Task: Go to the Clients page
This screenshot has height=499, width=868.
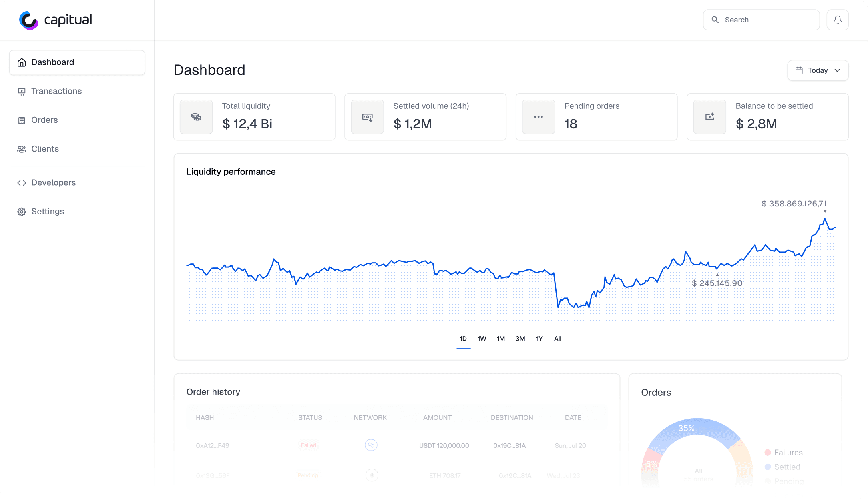Action: (x=45, y=149)
